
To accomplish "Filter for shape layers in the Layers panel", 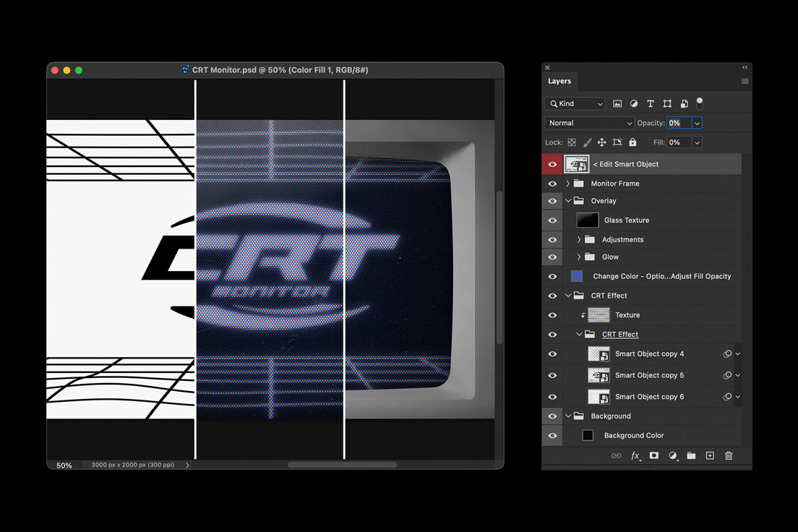I will coord(666,103).
